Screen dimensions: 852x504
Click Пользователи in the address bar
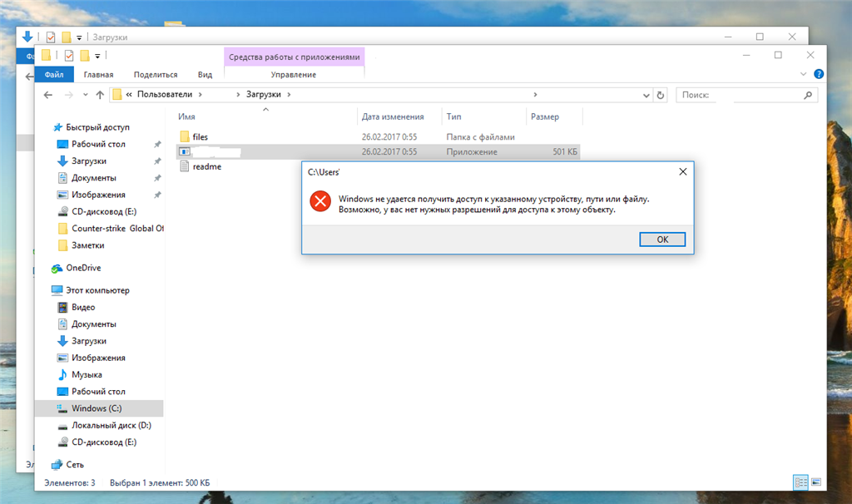coord(165,94)
